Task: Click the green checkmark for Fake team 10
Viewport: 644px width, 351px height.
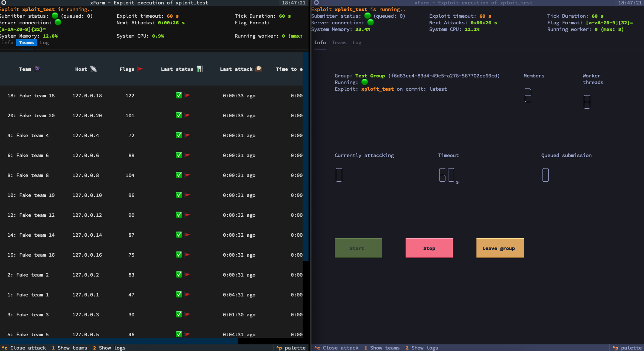Action: coord(179,195)
